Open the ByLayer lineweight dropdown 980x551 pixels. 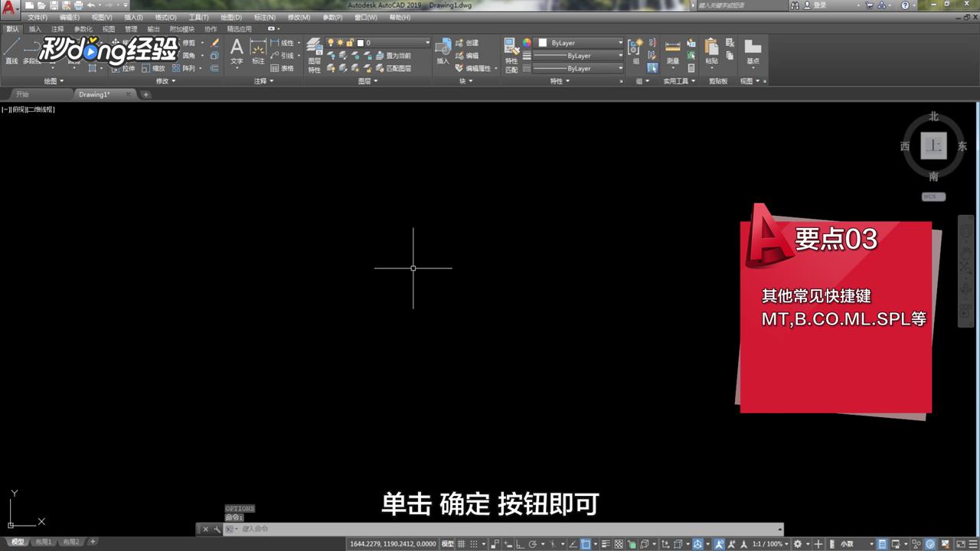point(579,56)
